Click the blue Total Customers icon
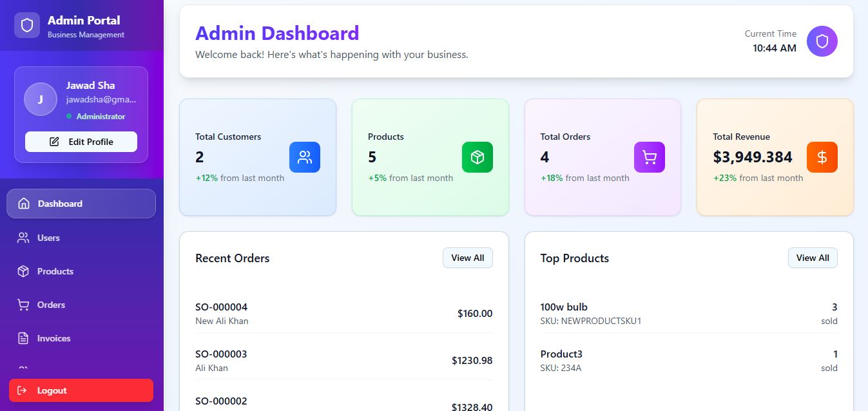 click(x=304, y=157)
